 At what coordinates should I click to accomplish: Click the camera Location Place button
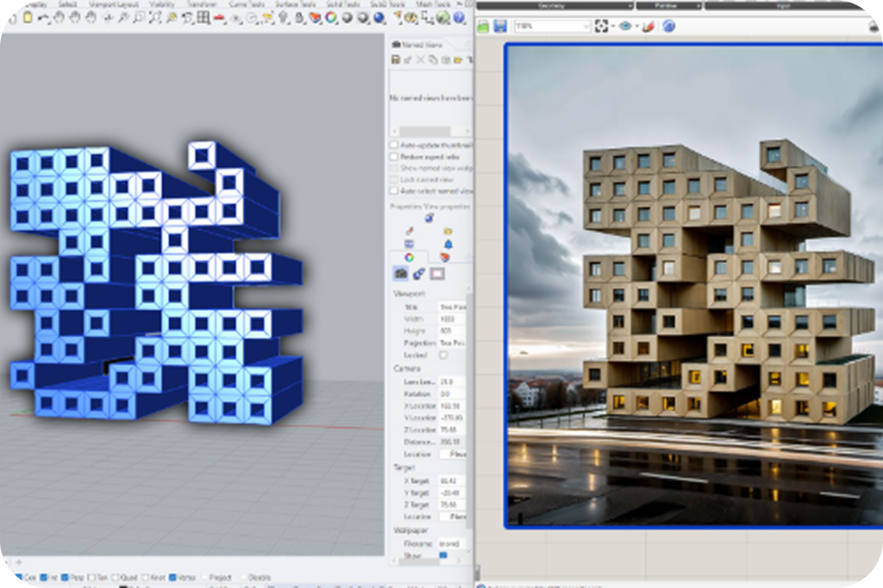(454, 454)
